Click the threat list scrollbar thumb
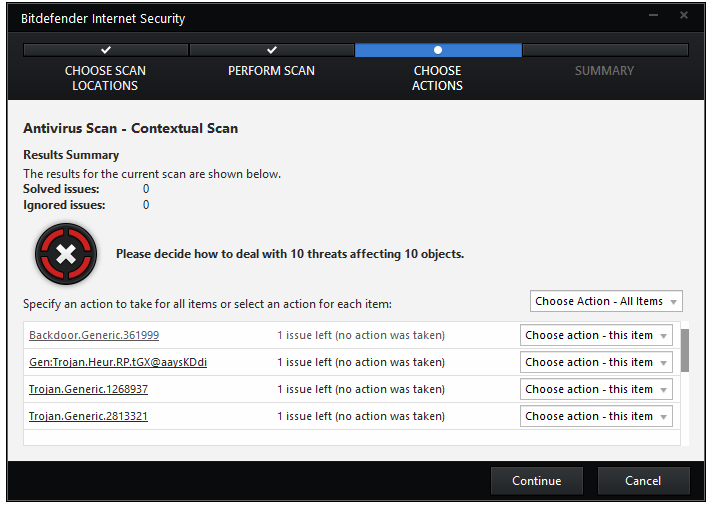This screenshot has width=724, height=511. [685, 351]
